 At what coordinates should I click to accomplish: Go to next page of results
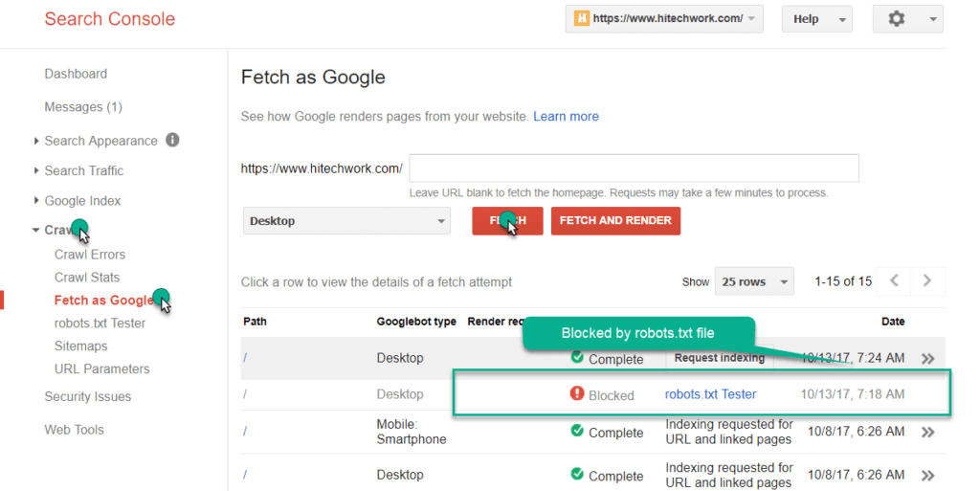(928, 281)
